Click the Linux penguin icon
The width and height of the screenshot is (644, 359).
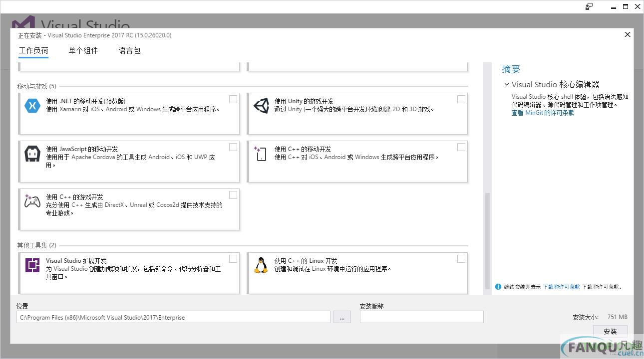coord(261,265)
